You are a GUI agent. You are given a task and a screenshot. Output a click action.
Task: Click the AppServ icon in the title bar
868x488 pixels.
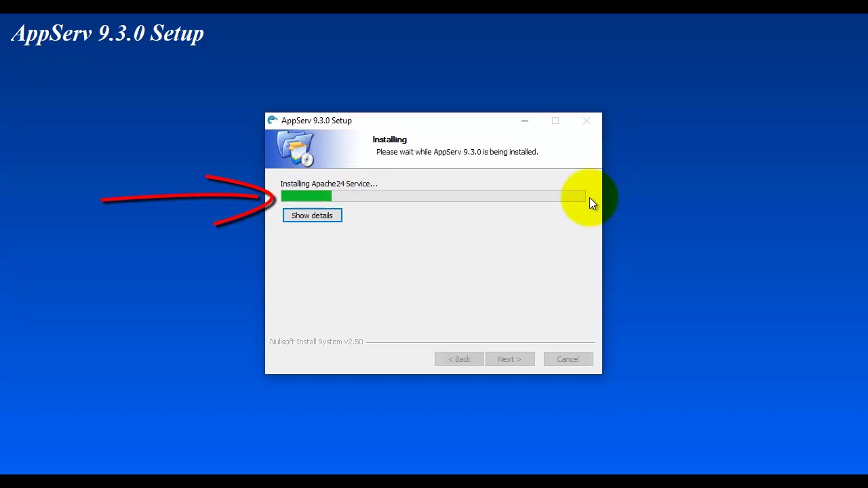click(273, 121)
